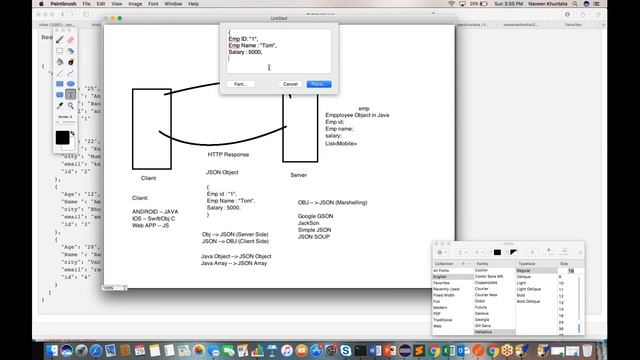Choose the Courier New family
Screen dimensions: 640x360
click(486, 295)
